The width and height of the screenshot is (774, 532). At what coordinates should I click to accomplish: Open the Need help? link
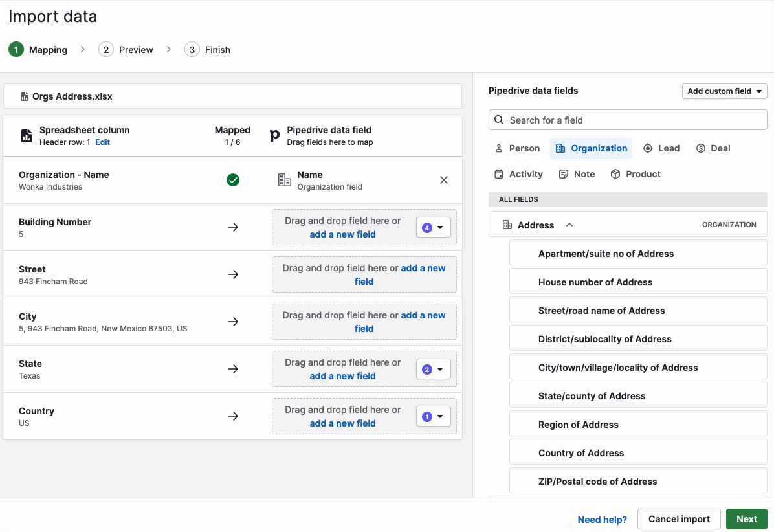point(603,520)
